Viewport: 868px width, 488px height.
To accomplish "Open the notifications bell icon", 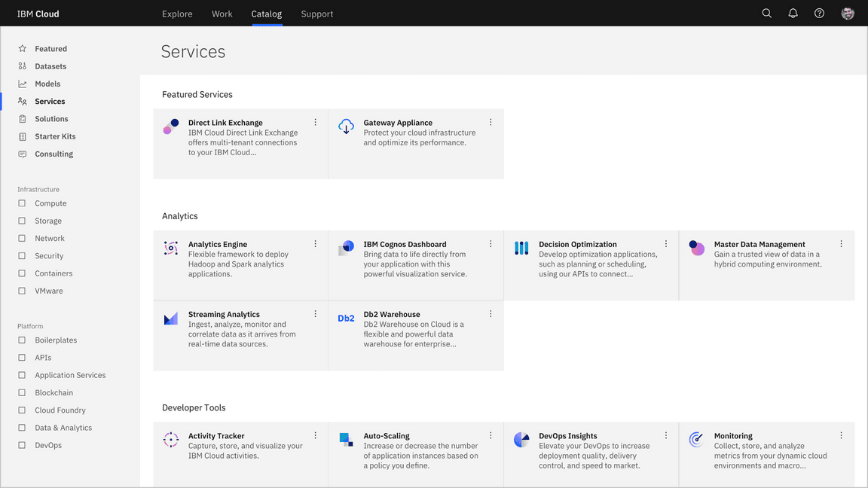I will (x=793, y=14).
